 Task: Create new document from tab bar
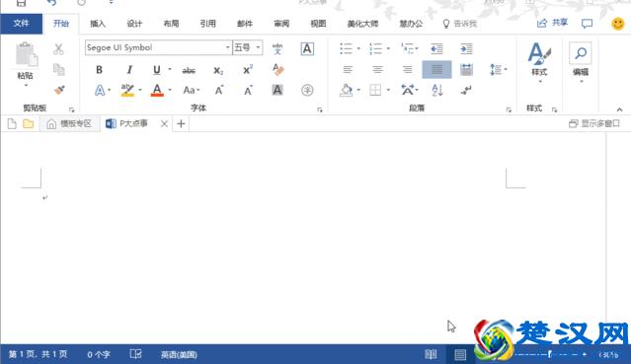(12, 124)
